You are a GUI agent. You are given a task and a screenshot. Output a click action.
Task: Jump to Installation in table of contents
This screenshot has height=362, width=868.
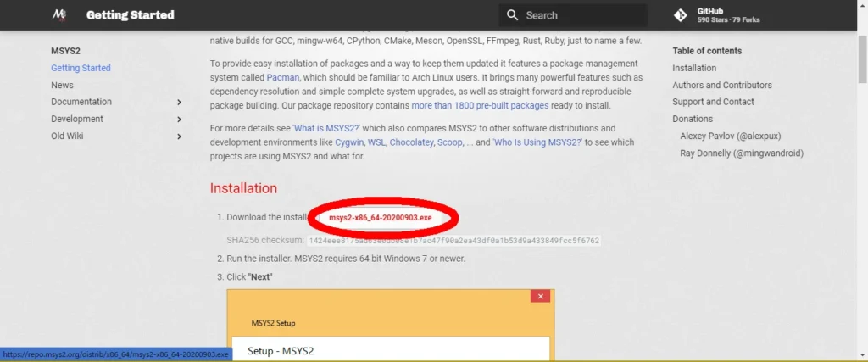point(694,68)
